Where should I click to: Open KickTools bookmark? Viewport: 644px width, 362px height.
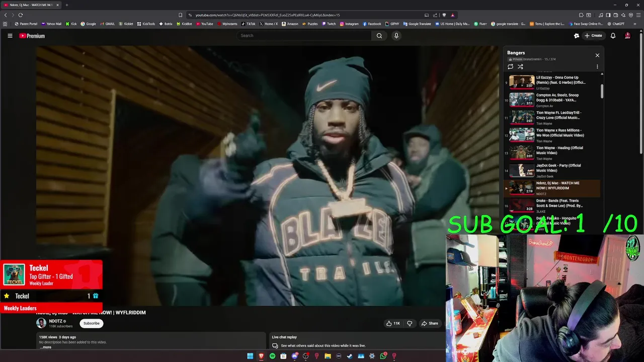pyautogui.click(x=146, y=24)
